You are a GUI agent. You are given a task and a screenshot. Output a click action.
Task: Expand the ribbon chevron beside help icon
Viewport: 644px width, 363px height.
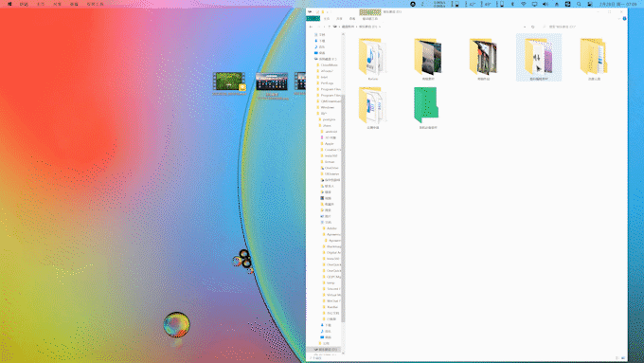[619, 19]
